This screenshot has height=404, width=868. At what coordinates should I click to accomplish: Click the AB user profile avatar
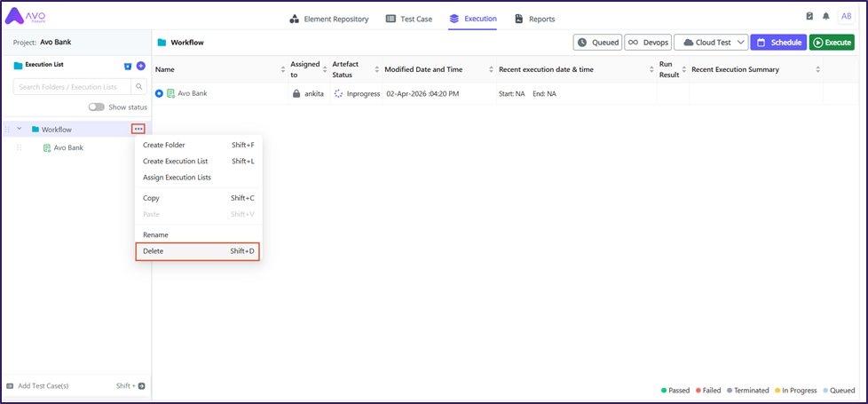(x=845, y=16)
